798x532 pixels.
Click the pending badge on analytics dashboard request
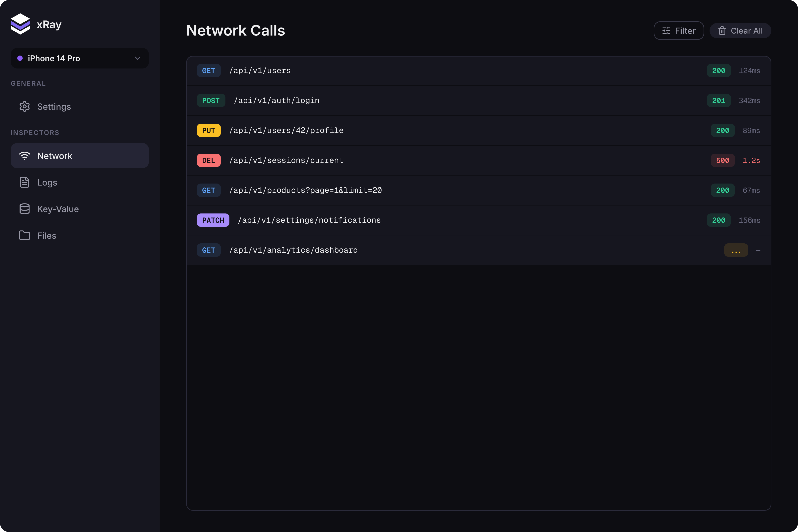[736, 250]
